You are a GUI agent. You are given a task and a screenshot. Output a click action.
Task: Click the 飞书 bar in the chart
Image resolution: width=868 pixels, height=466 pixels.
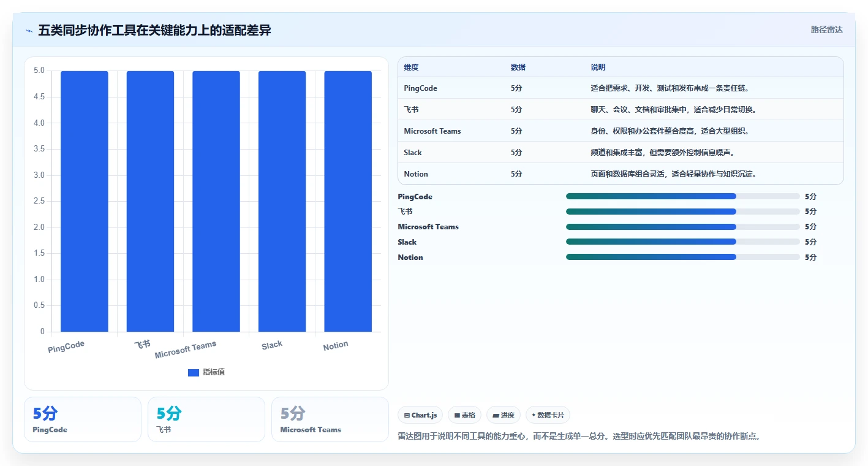[150, 201]
